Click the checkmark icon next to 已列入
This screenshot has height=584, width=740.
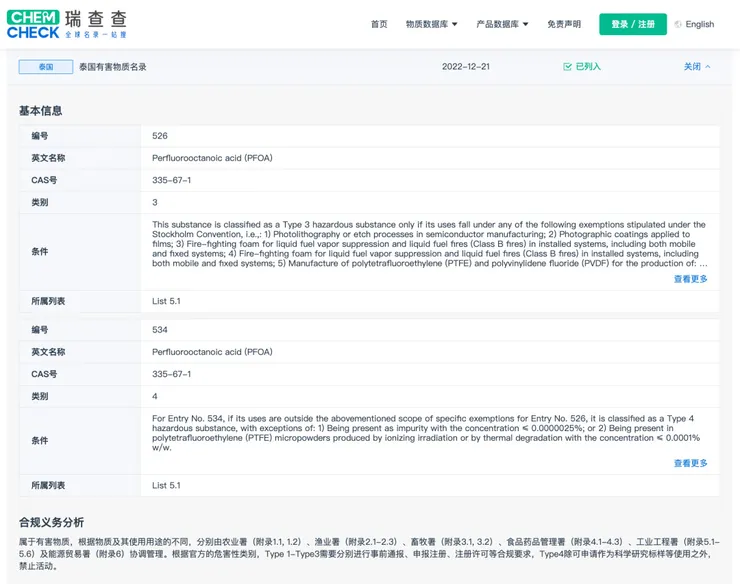(567, 67)
